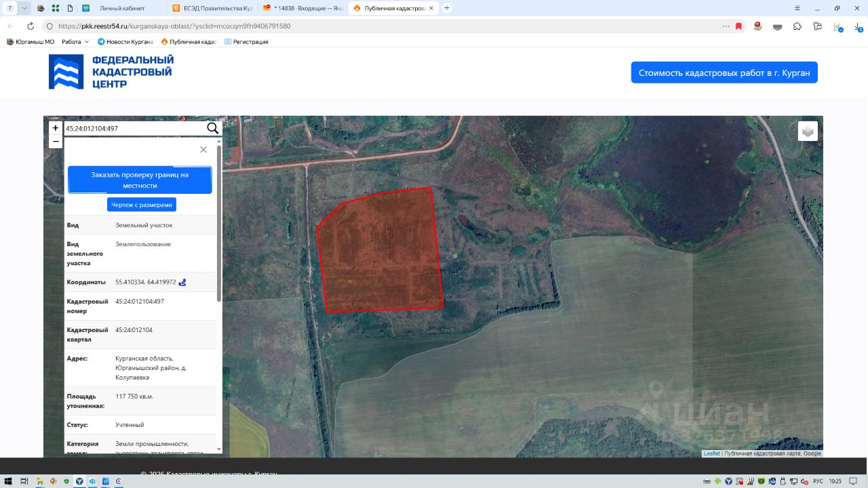This screenshot has width=868, height=488.
Task: Expand the tab list dropdown arrow
Action: point(25,8)
